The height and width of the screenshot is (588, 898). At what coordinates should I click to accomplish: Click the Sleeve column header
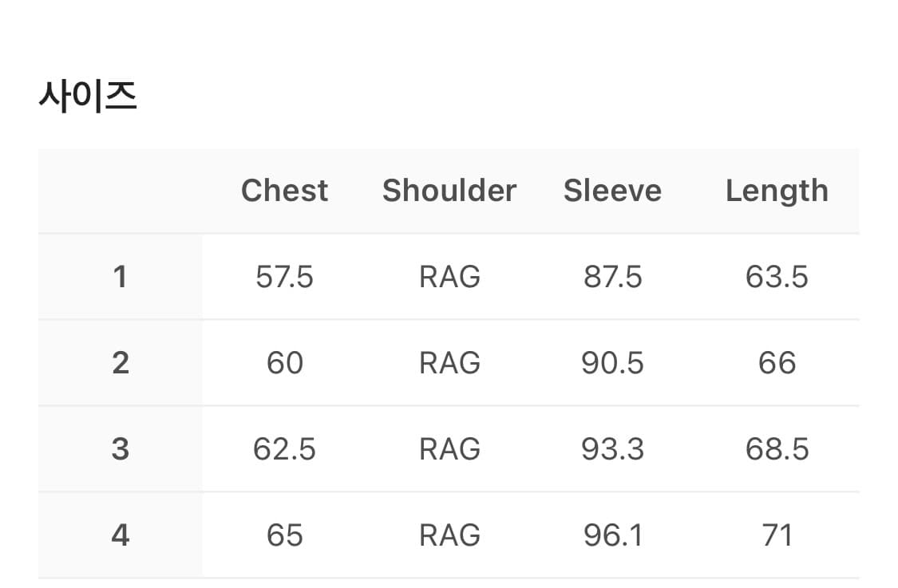tap(612, 191)
